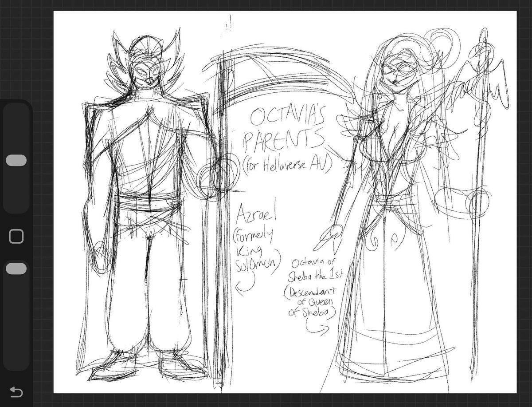Click the "Octavia of Sheba the 1st" label
Image resolution: width=532 pixels, height=407 pixels.
point(312,267)
